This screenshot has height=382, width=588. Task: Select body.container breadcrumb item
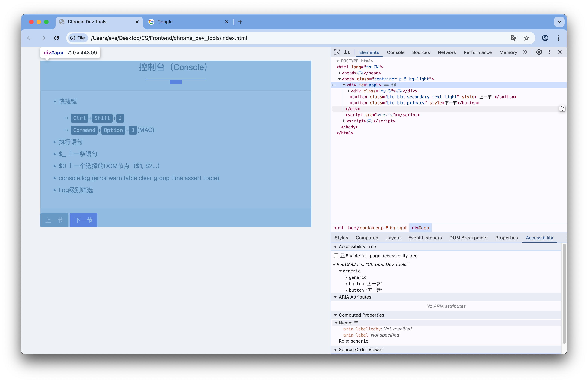click(377, 228)
